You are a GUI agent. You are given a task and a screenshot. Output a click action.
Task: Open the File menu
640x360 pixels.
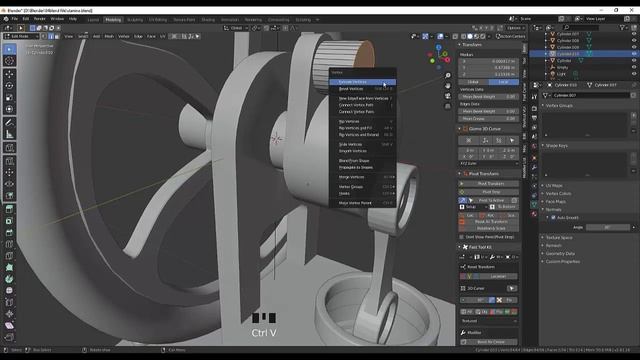click(15, 19)
